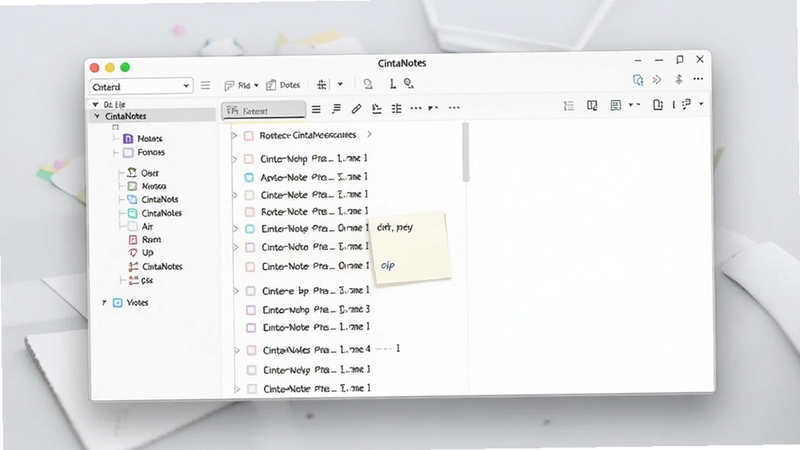
Task: Select the Votes item in the sidebar
Action: (137, 303)
